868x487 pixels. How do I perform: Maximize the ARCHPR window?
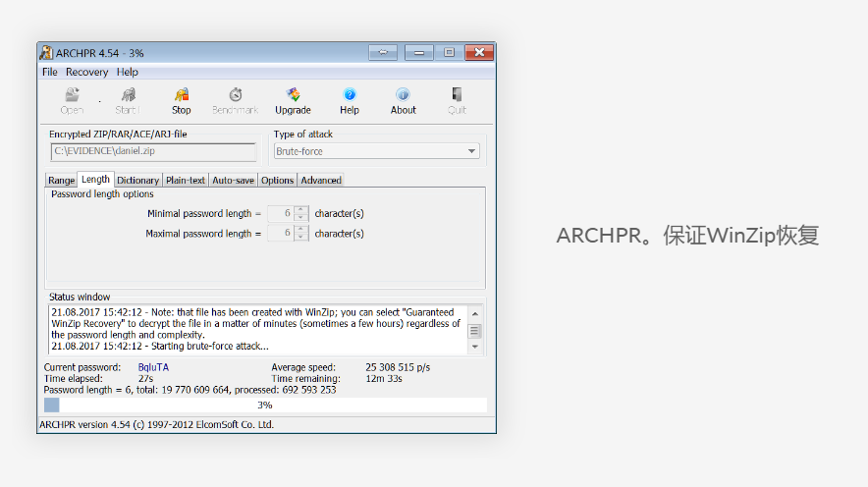tap(449, 52)
